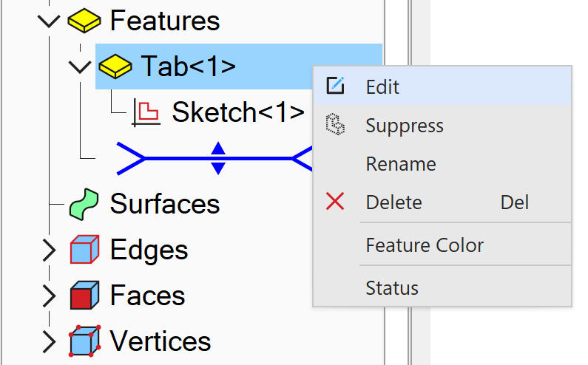Click the yellow Tab<1> feature icon
Image resolution: width=588 pixels, height=365 pixels.
coord(115,66)
